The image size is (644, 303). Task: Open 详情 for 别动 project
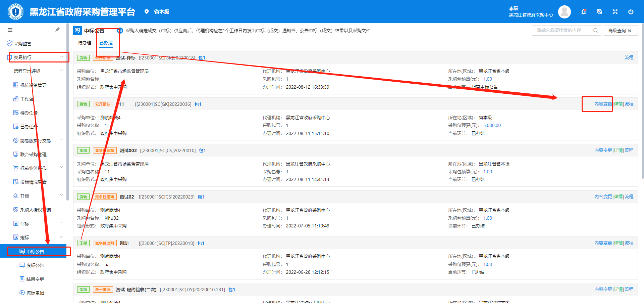pyautogui.click(x=619, y=243)
